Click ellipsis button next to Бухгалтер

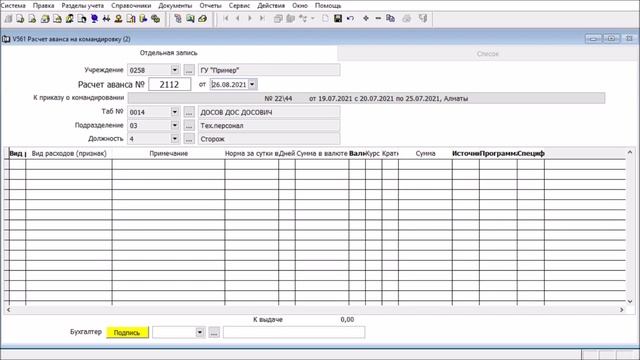pos(214,332)
